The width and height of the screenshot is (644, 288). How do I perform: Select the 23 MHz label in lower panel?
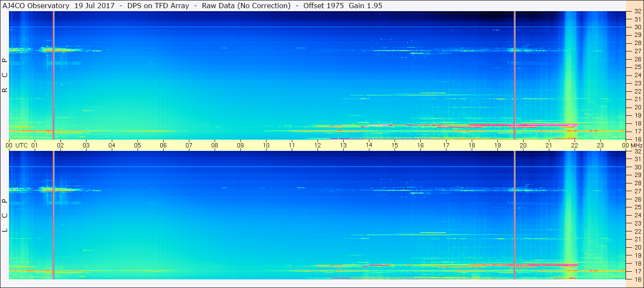pyautogui.click(x=638, y=223)
